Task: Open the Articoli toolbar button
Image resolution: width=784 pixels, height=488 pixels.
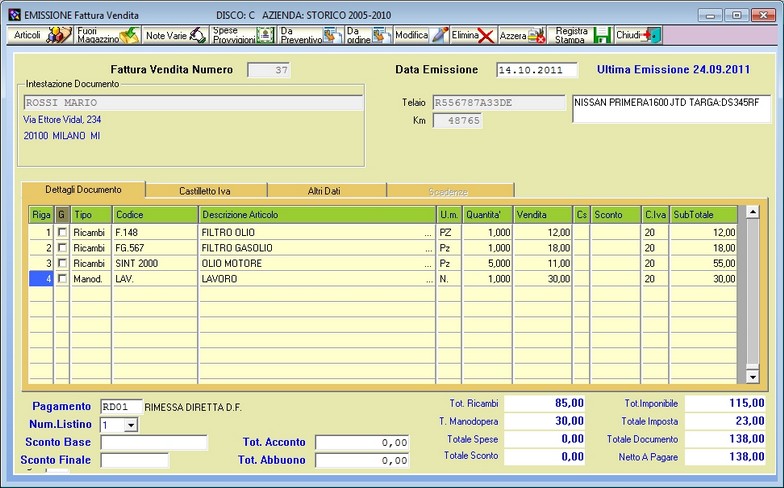Action: point(40,36)
